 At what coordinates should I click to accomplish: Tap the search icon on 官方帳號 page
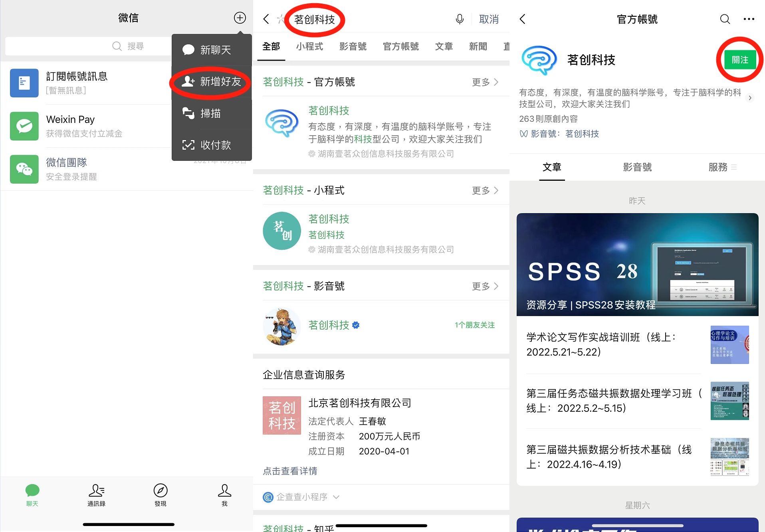[725, 19]
